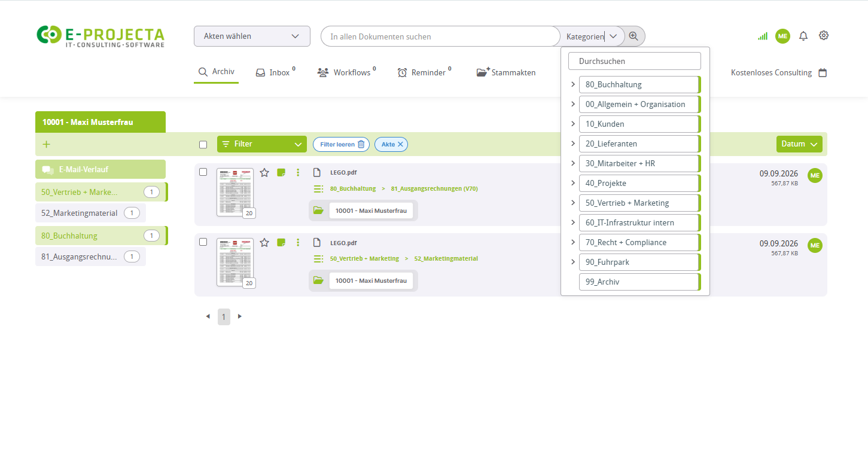Open the green note icon of second document
The image size is (868, 458).
pyautogui.click(x=281, y=242)
